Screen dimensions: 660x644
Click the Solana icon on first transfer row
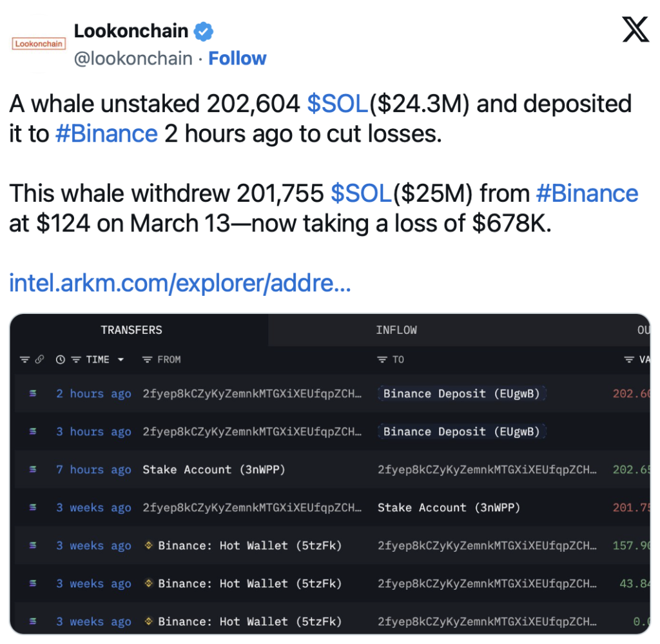coord(32,393)
